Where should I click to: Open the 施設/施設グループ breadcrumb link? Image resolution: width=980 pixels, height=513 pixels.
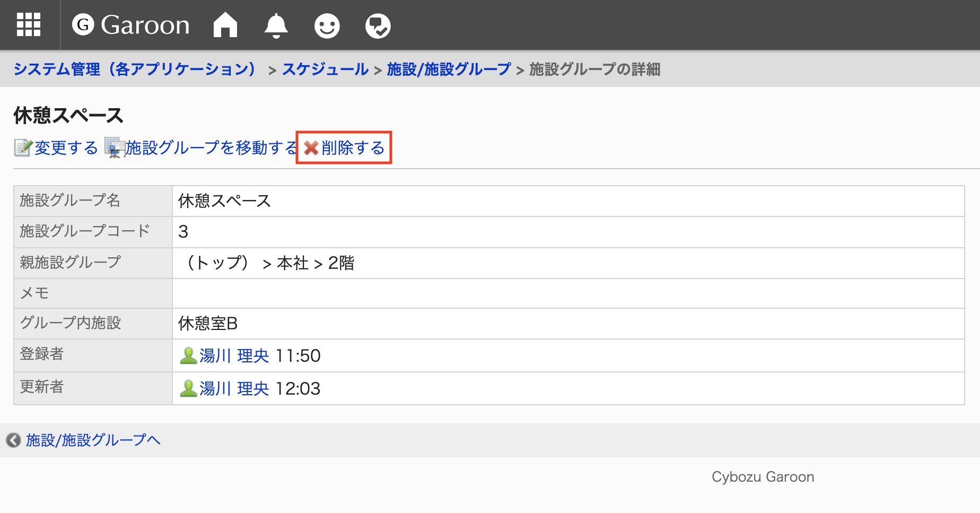449,69
